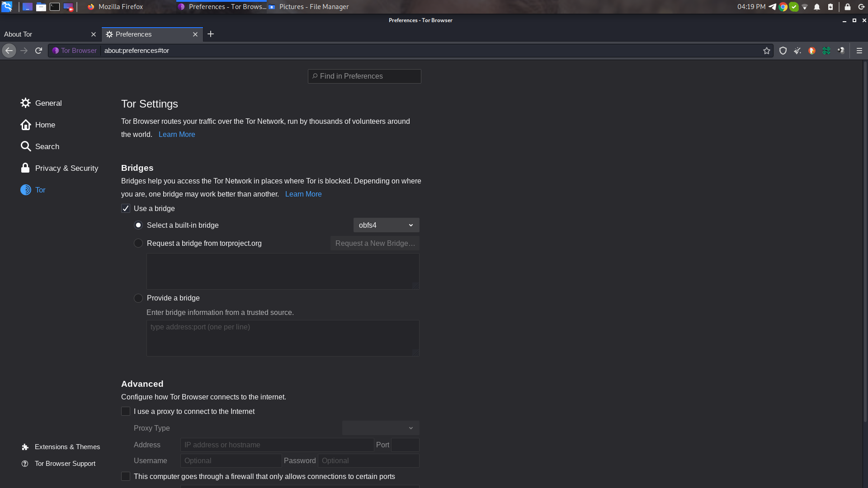Open the obfs4 built-in bridge dropdown

pos(386,225)
